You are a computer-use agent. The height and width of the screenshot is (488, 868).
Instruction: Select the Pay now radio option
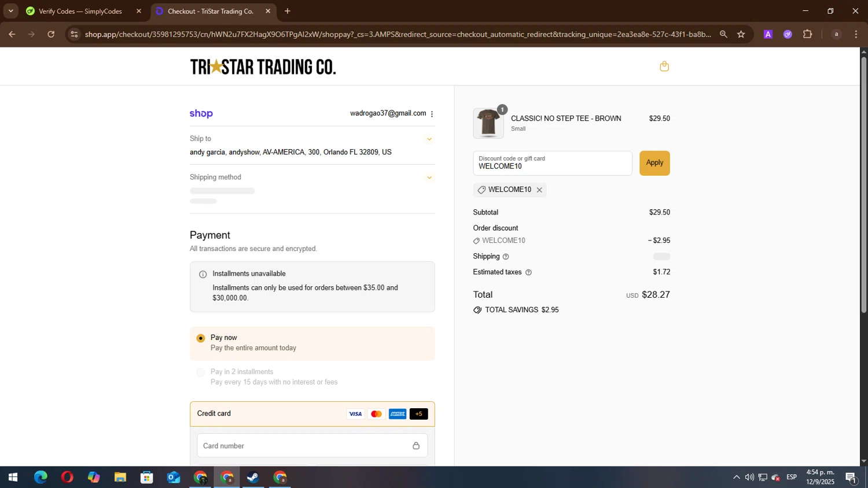(201, 338)
